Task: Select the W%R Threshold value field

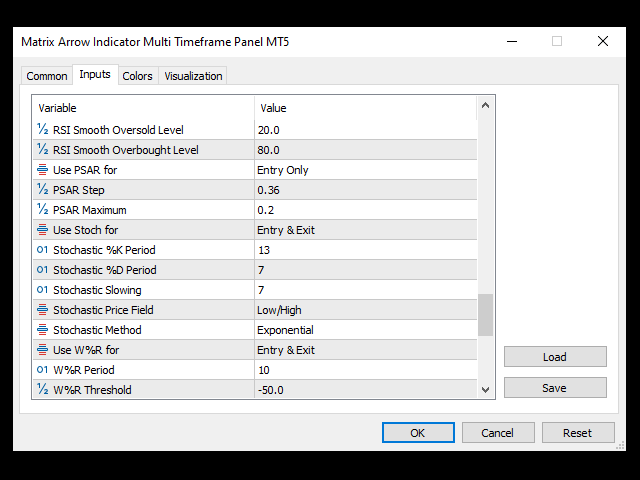Action: [x=365, y=390]
